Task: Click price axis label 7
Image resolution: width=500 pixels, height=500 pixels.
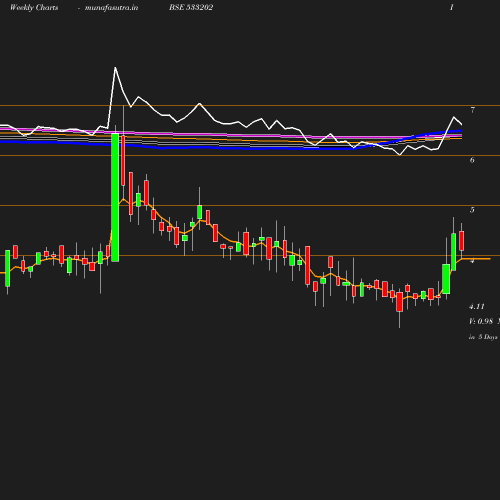Action: [473, 110]
